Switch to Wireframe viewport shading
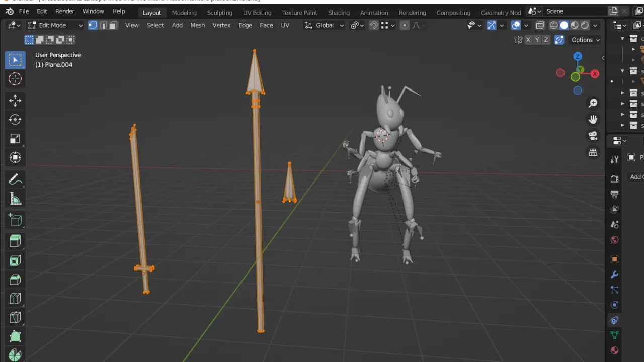Image resolution: width=644 pixels, height=362 pixels. click(554, 25)
